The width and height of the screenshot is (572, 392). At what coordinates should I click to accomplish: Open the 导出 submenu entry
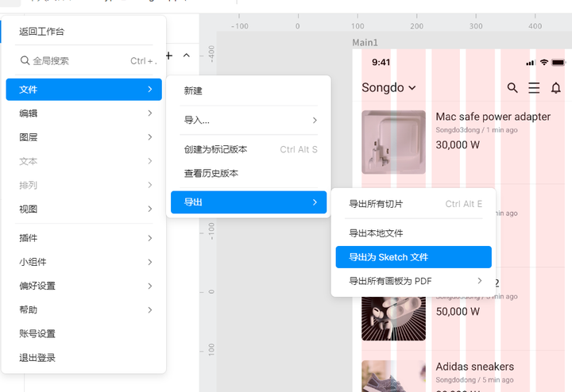pyautogui.click(x=249, y=202)
